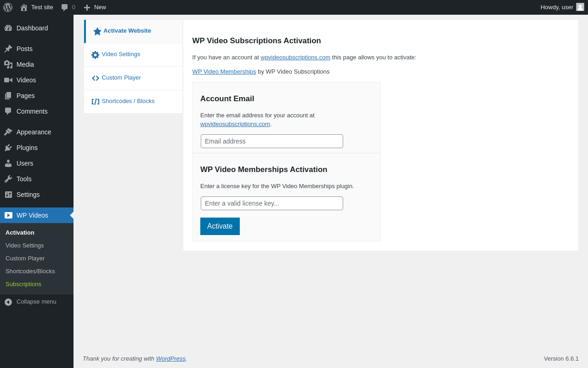The height and width of the screenshot is (368, 588).
Task: Open the WordPress link in the footer
Action: pos(171,359)
